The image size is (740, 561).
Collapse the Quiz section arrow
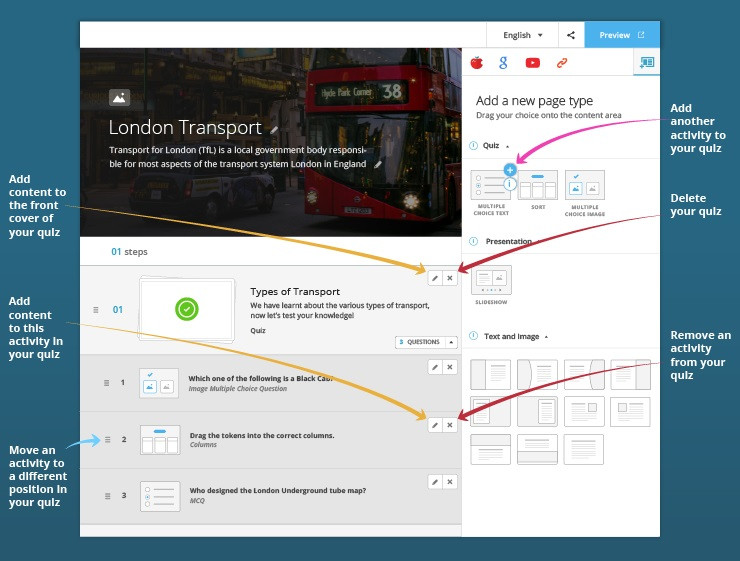pyautogui.click(x=507, y=146)
